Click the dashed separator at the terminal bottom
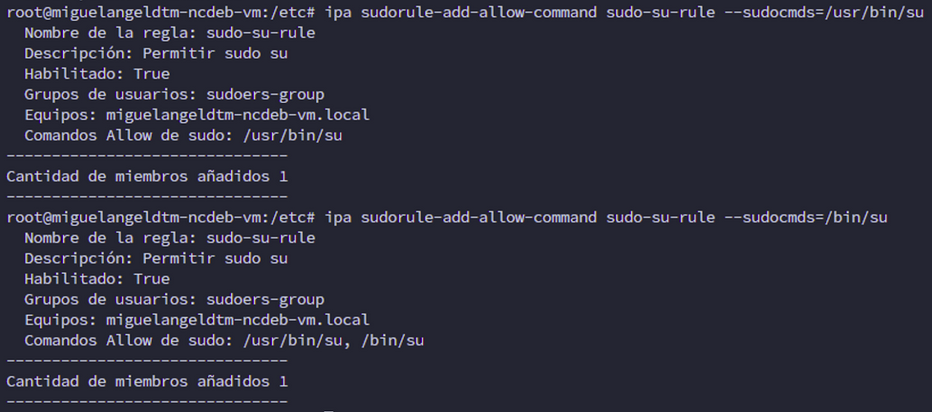The image size is (932, 412). pyautogui.click(x=146, y=402)
